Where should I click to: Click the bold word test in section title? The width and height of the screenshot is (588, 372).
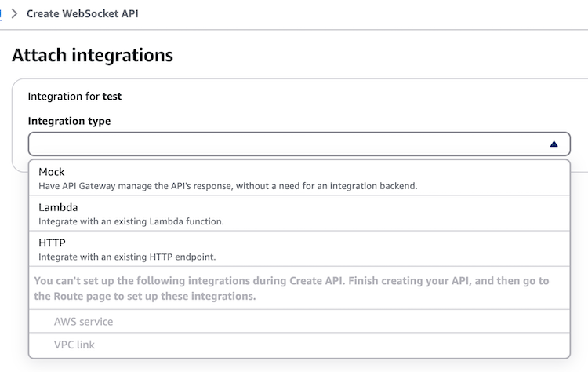pyautogui.click(x=112, y=97)
